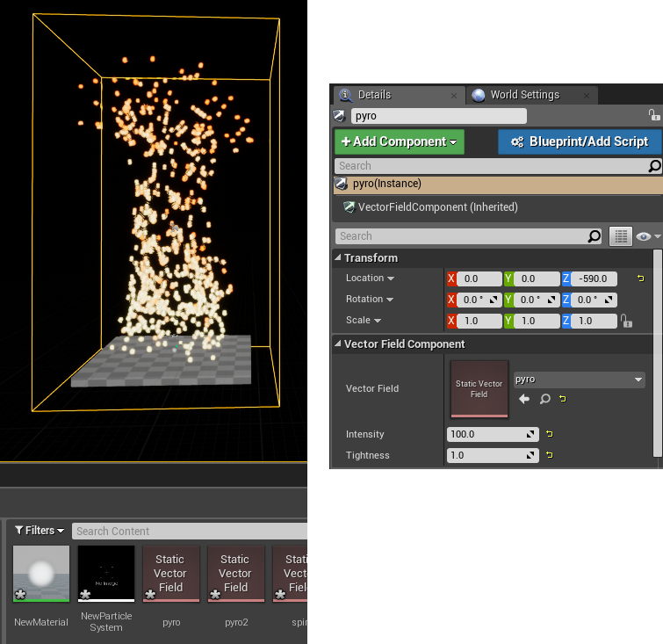
Task: Collapse the Vector Field Component section
Action: (338, 344)
